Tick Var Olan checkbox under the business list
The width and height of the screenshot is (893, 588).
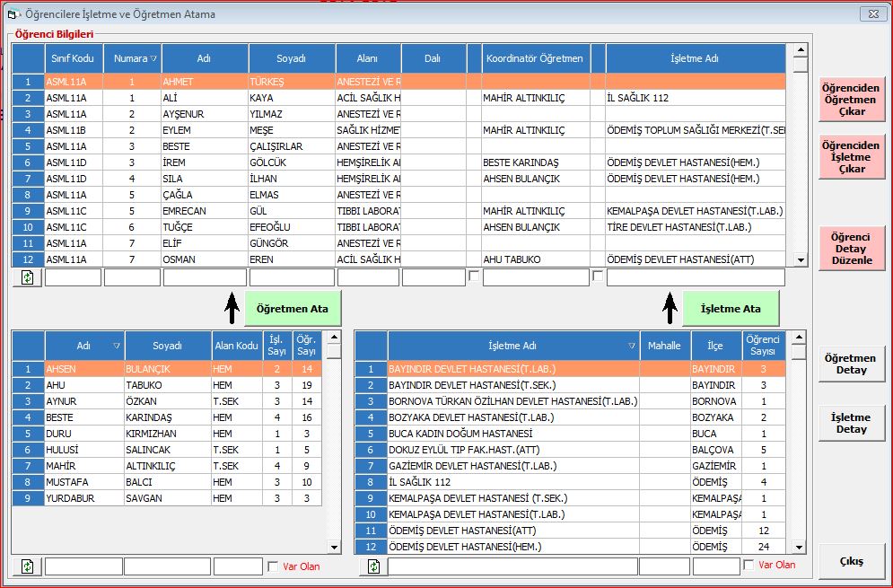(x=749, y=566)
